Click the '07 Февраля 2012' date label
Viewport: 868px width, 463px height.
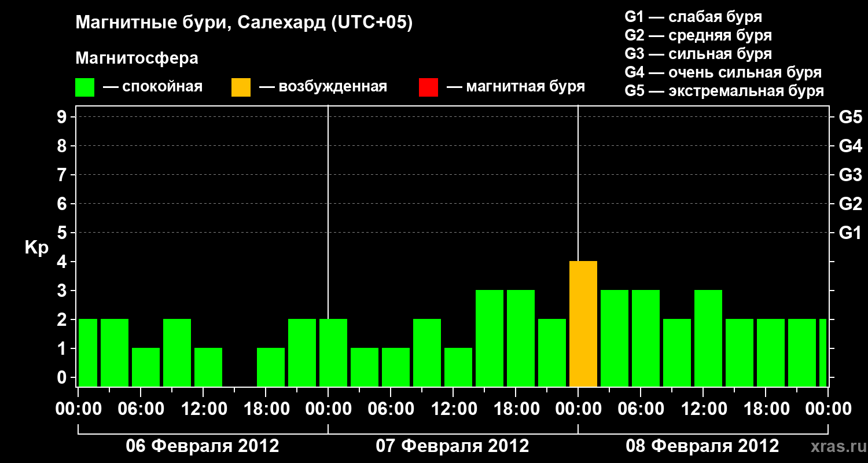453,446
